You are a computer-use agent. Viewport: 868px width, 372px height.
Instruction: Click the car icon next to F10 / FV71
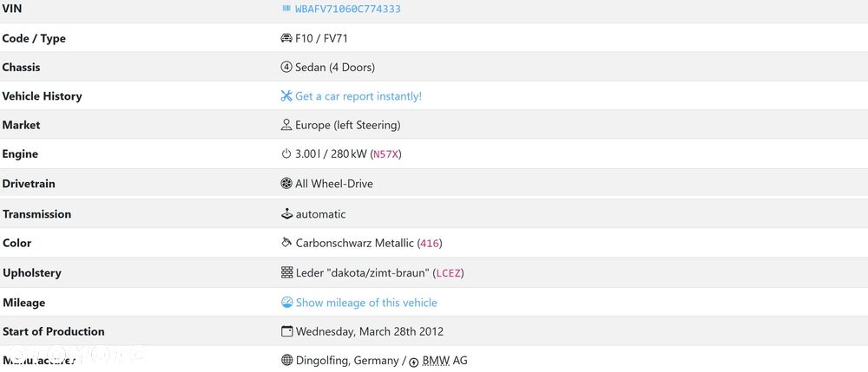(x=286, y=38)
